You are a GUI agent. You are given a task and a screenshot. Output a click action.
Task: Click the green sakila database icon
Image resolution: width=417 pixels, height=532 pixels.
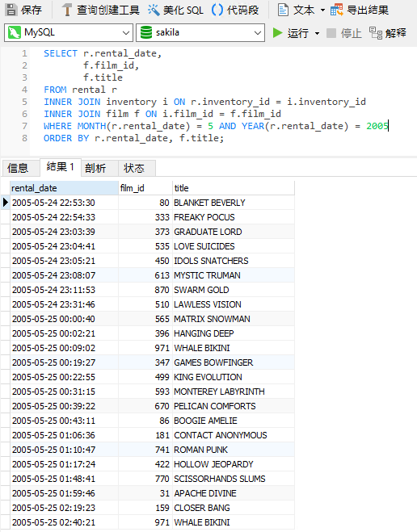coord(146,32)
